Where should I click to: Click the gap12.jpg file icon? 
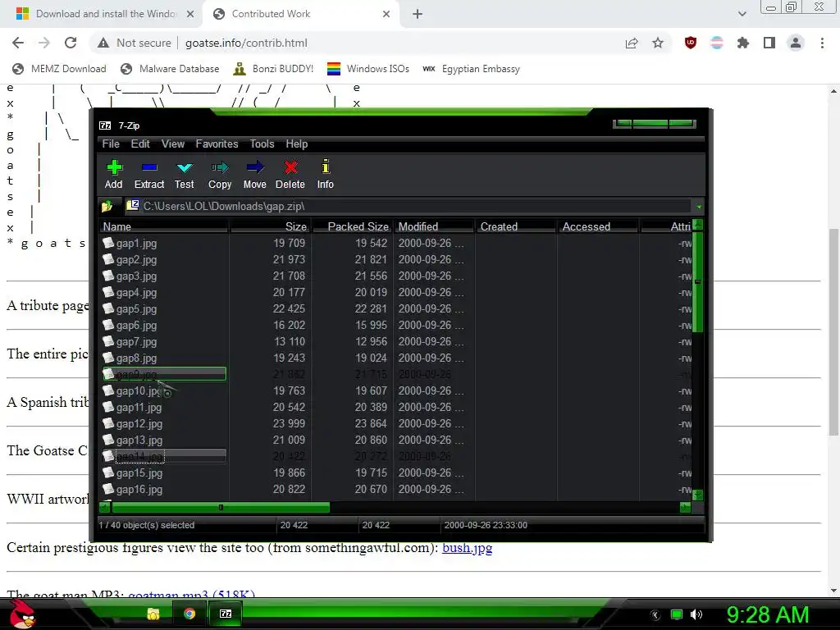[x=108, y=423]
